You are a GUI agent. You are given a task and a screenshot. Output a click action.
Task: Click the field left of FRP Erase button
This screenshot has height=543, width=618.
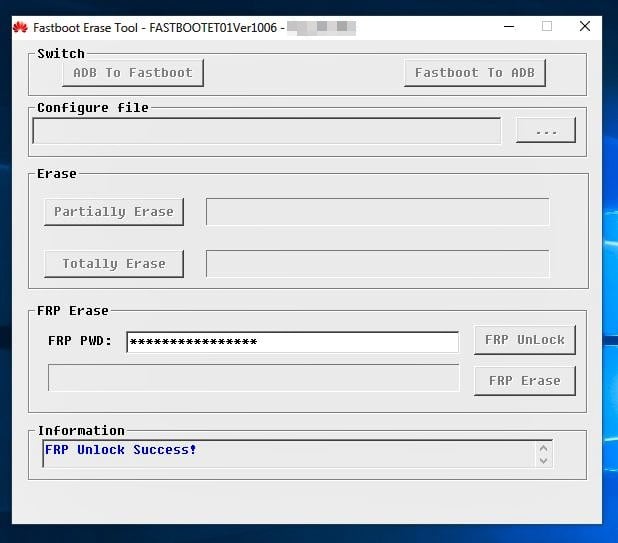pyautogui.click(x=253, y=378)
